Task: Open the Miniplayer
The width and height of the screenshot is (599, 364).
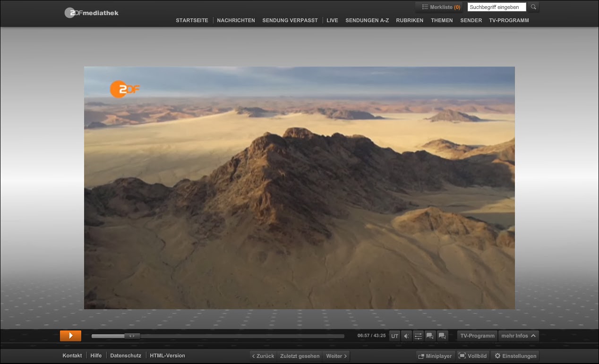Action: click(x=435, y=356)
